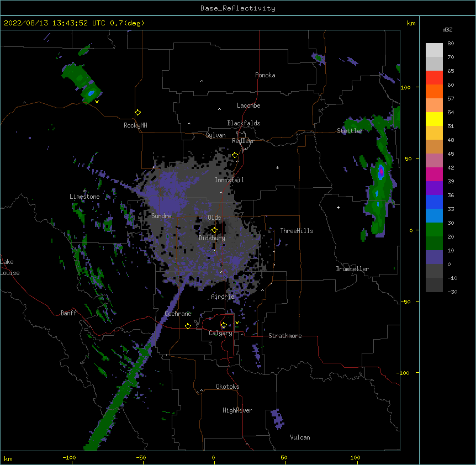Click the Sundre town label

[x=161, y=216]
